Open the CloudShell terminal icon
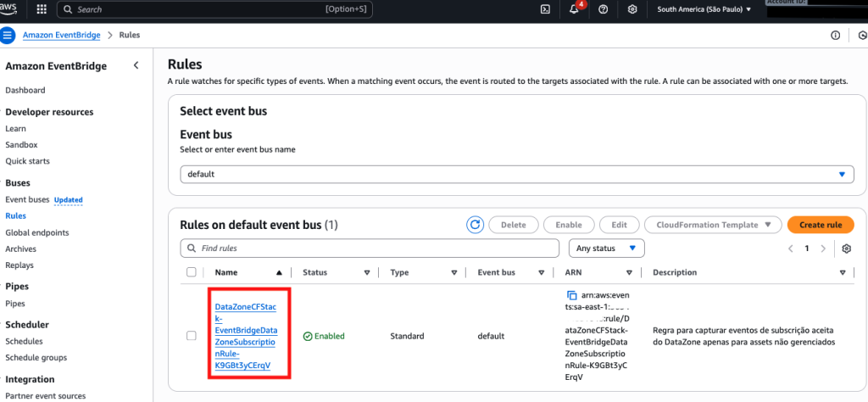Image resolution: width=868 pixels, height=402 pixels. (x=545, y=9)
